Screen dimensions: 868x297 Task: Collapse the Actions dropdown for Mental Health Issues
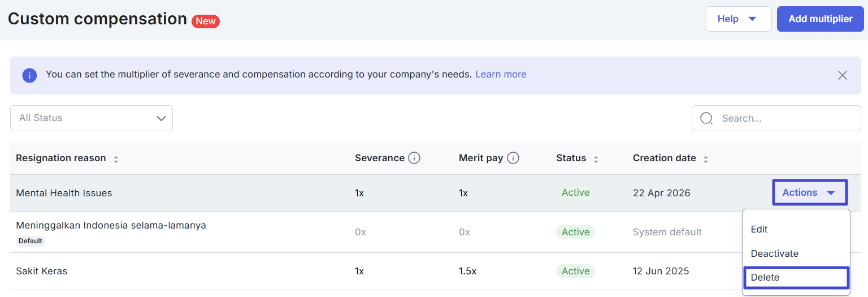coord(809,193)
